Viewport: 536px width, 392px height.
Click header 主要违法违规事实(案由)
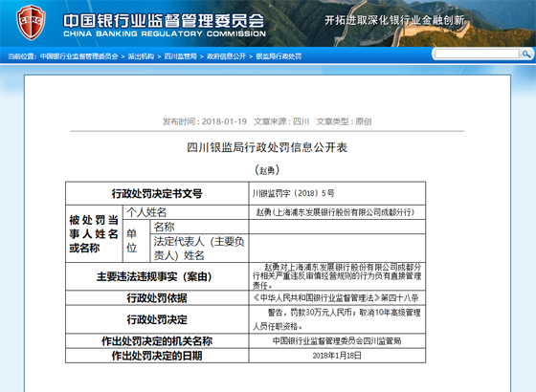coord(157,276)
